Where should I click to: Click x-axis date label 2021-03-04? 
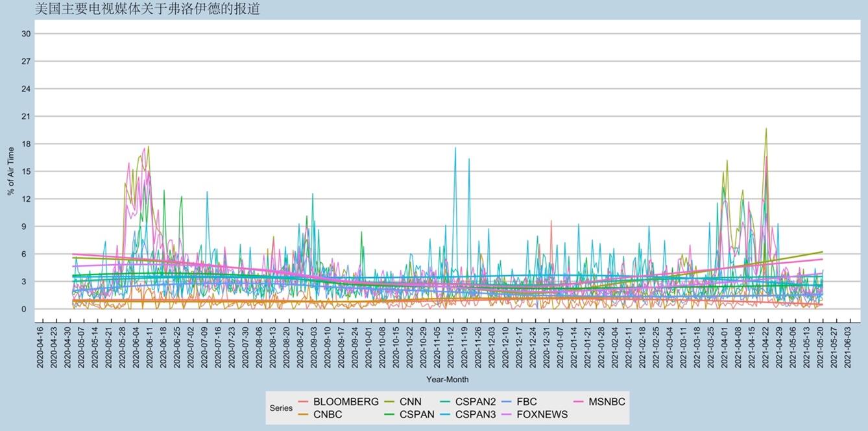coord(671,347)
